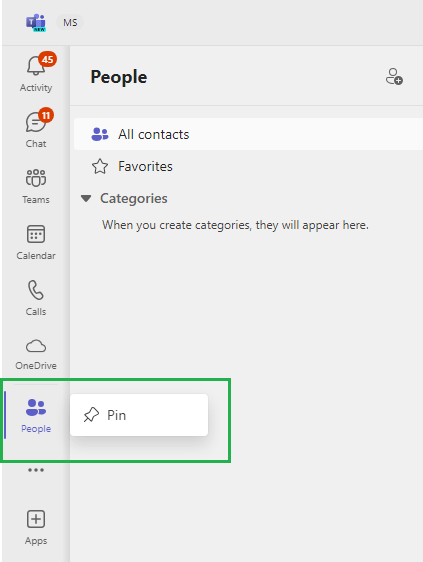Collapse the Categories section arrow
The image size is (423, 562).
click(86, 198)
